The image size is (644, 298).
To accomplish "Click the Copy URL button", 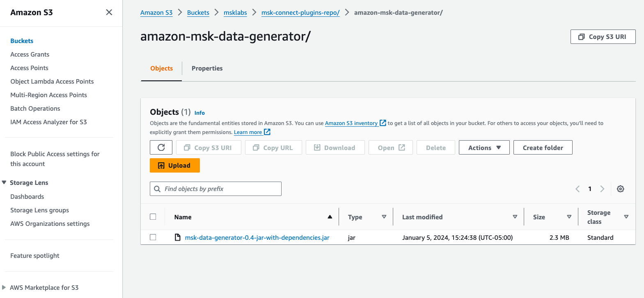I will click(x=273, y=148).
